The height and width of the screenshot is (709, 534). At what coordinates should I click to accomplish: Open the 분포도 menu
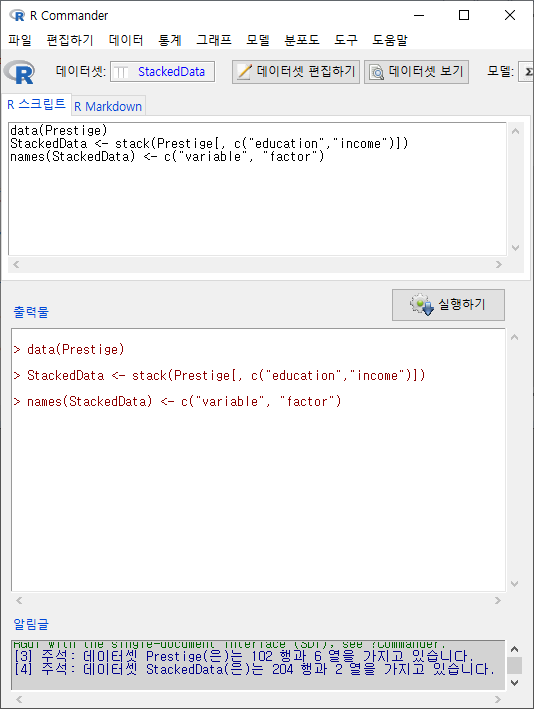pyautogui.click(x=302, y=40)
